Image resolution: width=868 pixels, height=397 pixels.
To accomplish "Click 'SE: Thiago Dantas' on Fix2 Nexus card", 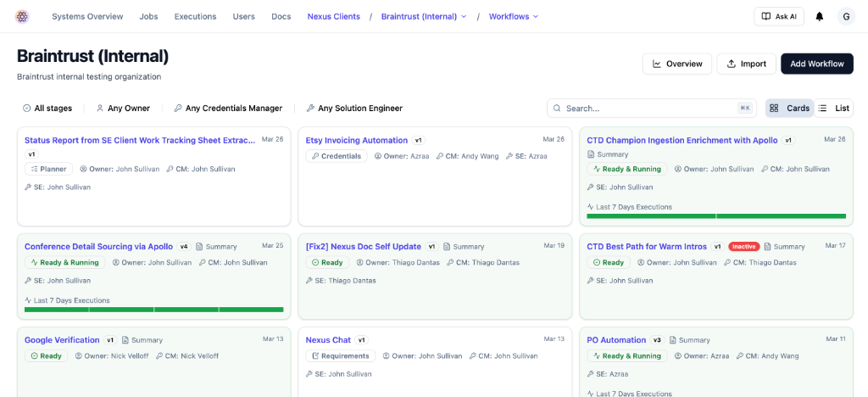I will coord(341,281).
